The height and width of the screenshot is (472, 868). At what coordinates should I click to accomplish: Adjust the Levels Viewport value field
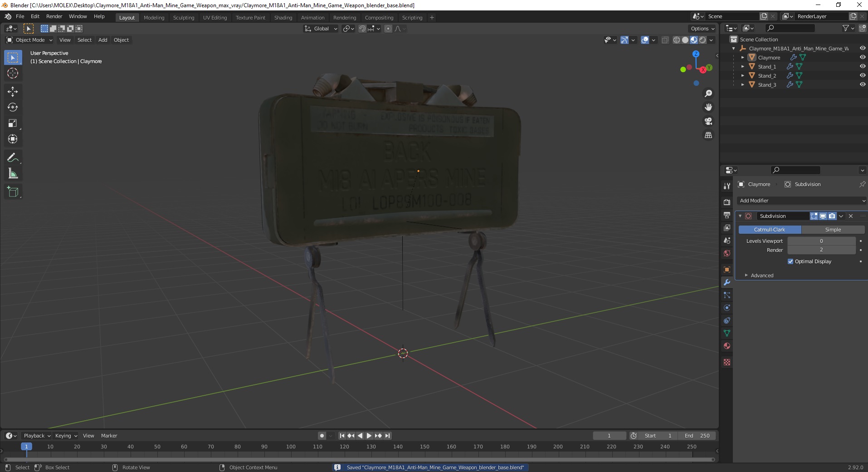[821, 241]
